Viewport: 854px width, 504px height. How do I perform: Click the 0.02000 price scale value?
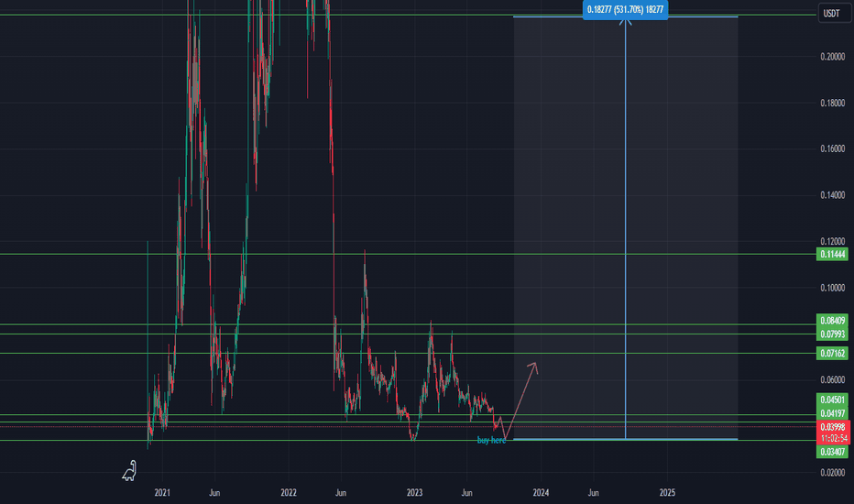point(833,473)
